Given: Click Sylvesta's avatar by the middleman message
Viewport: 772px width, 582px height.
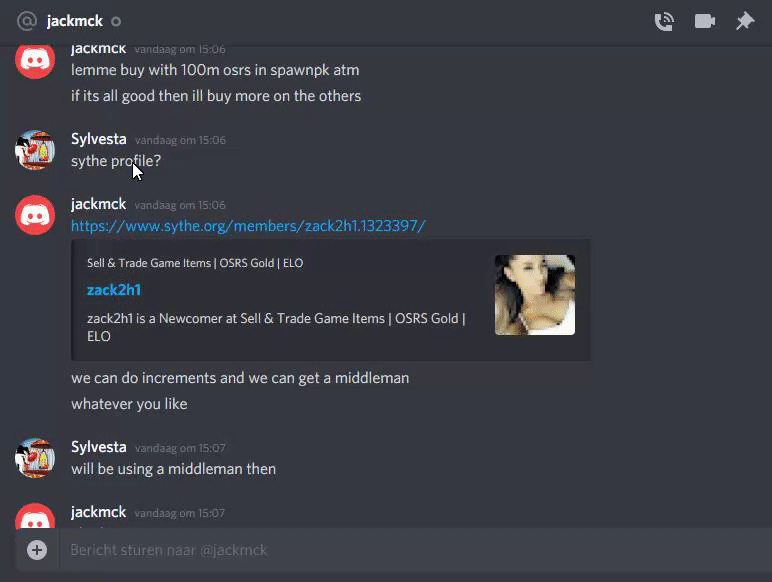Looking at the screenshot, I should (x=35, y=458).
